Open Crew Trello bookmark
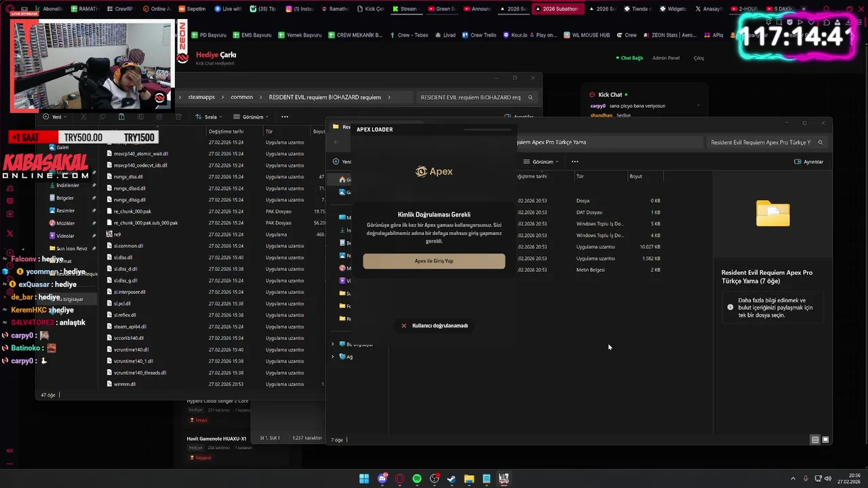868x488 pixels. coord(479,35)
